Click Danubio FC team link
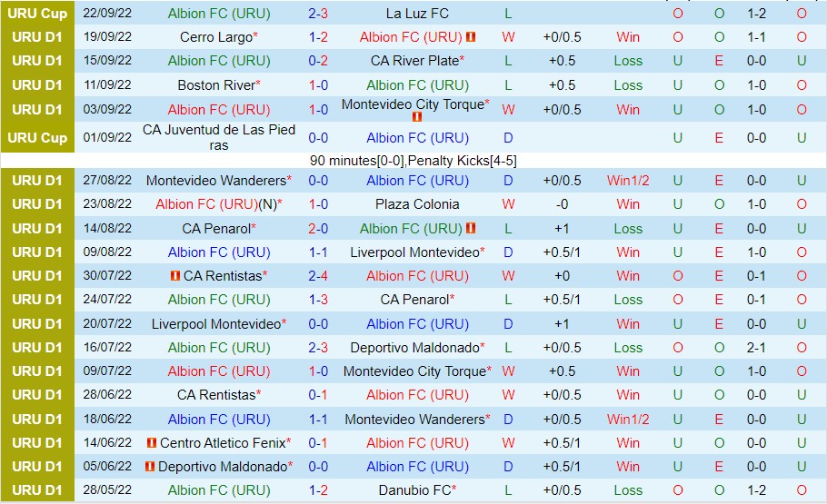This screenshot has width=827, height=504. click(x=414, y=490)
